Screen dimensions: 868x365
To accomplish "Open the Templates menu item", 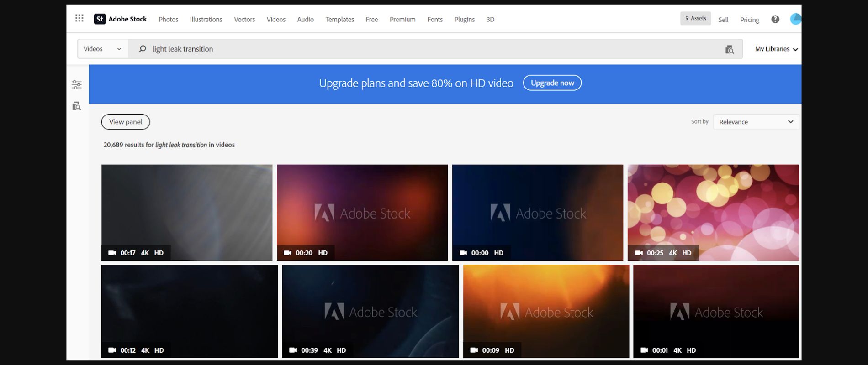I will [x=339, y=20].
